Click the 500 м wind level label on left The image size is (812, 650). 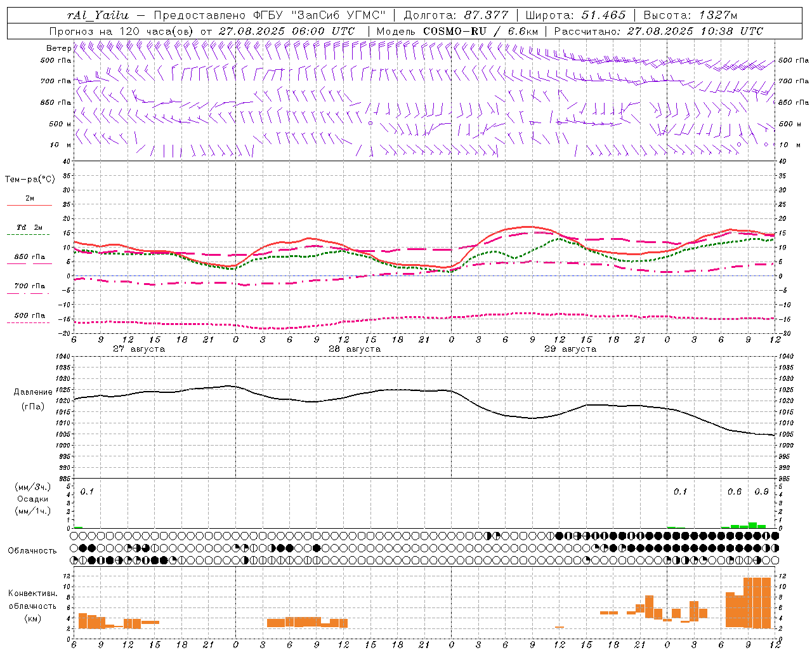[x=60, y=124]
